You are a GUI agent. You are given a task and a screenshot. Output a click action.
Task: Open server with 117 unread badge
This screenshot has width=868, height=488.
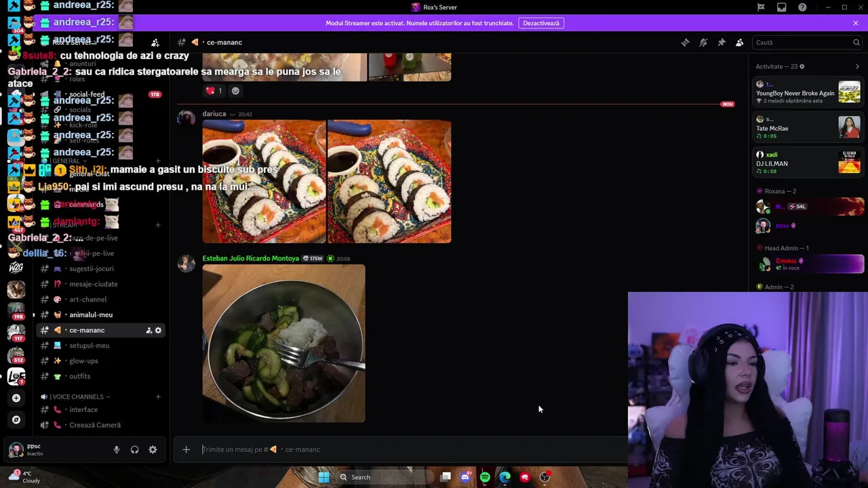[x=16, y=333]
